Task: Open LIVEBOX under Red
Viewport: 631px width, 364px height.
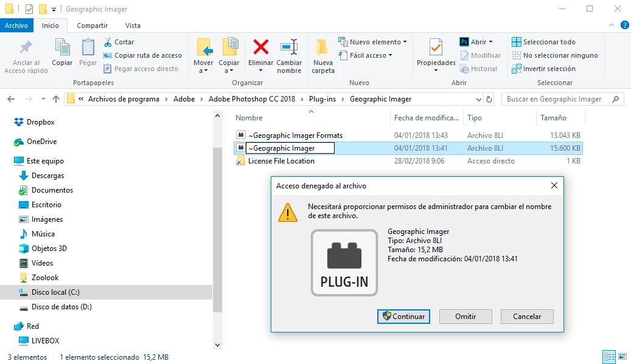Action: click(x=45, y=341)
